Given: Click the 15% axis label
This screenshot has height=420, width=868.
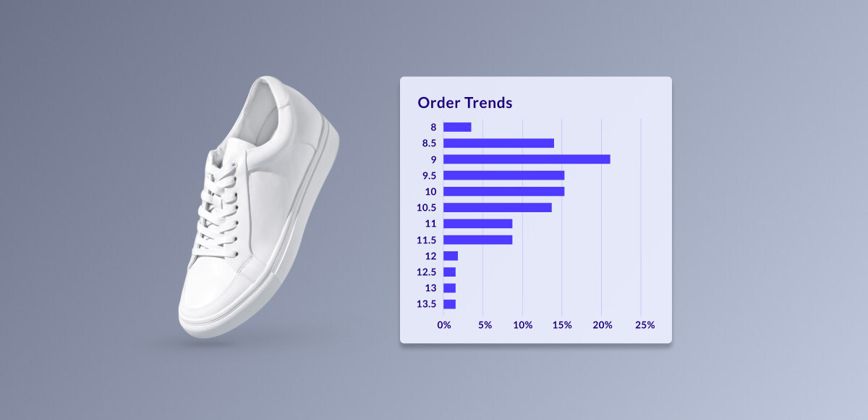Looking at the screenshot, I should 562,325.
